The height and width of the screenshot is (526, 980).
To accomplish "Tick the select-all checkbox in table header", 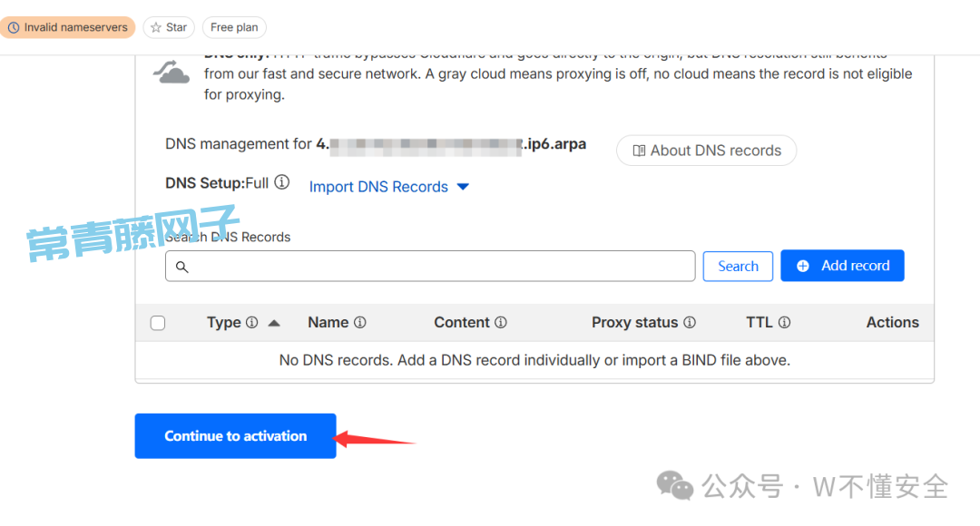I will [158, 323].
